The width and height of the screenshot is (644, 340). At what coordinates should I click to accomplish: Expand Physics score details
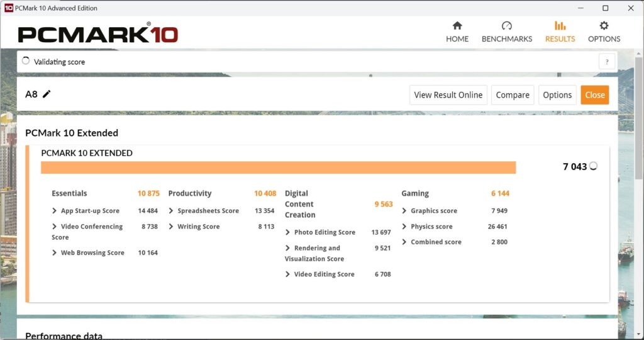pyautogui.click(x=404, y=227)
